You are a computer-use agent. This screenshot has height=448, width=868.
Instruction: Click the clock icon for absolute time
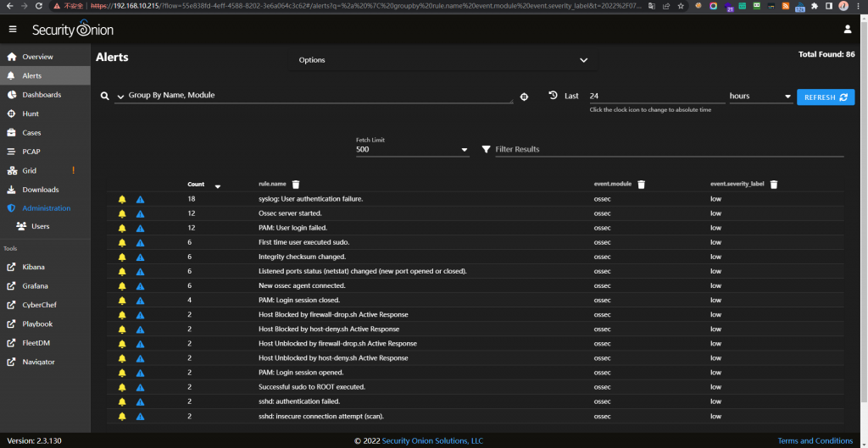click(x=553, y=95)
